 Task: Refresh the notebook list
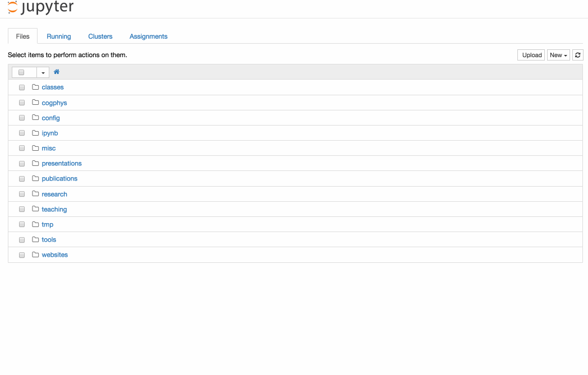point(577,55)
